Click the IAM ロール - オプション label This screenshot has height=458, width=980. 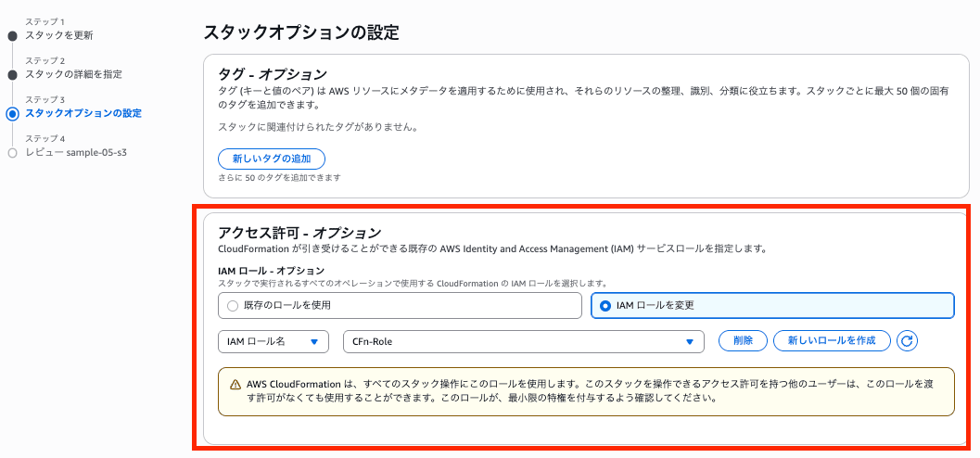tap(272, 271)
